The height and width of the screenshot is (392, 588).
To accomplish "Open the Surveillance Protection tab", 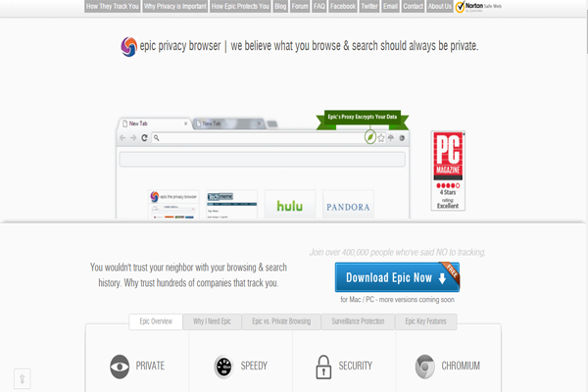I will tap(358, 321).
